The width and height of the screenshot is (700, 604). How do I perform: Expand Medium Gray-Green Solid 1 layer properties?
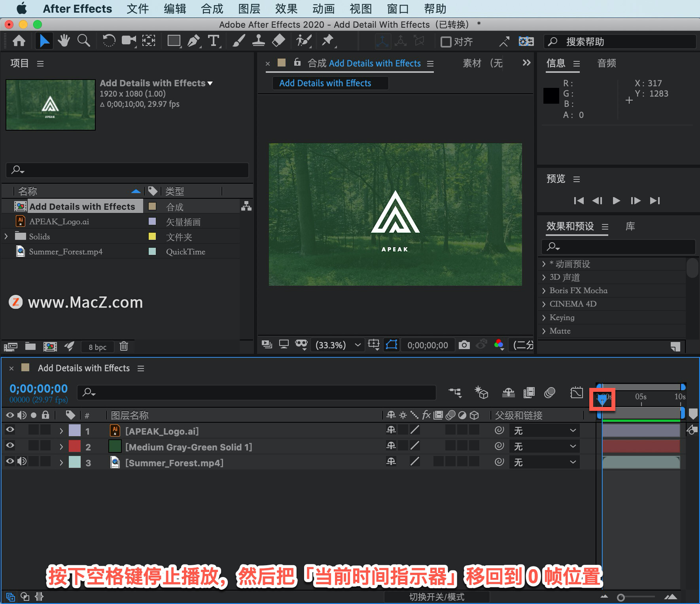tap(61, 446)
